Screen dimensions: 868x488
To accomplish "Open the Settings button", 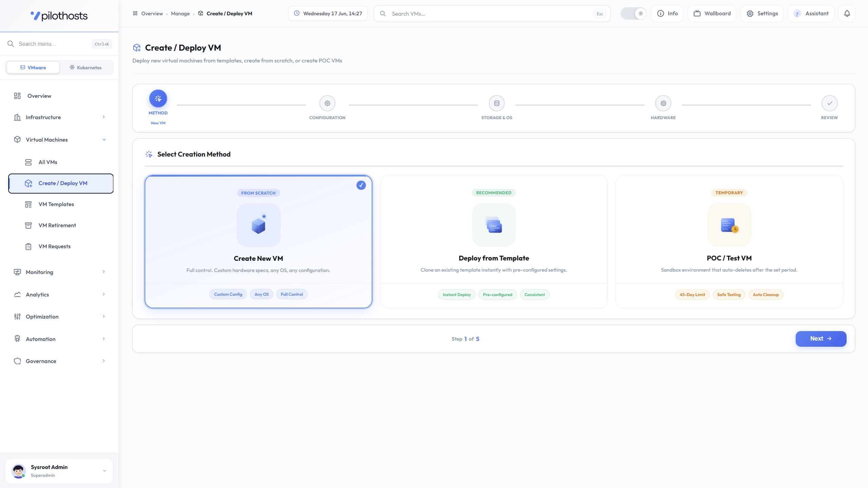I will 762,14.
